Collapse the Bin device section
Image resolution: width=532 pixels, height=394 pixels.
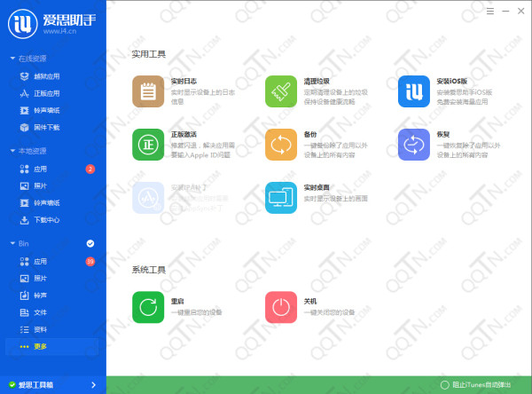[12, 243]
